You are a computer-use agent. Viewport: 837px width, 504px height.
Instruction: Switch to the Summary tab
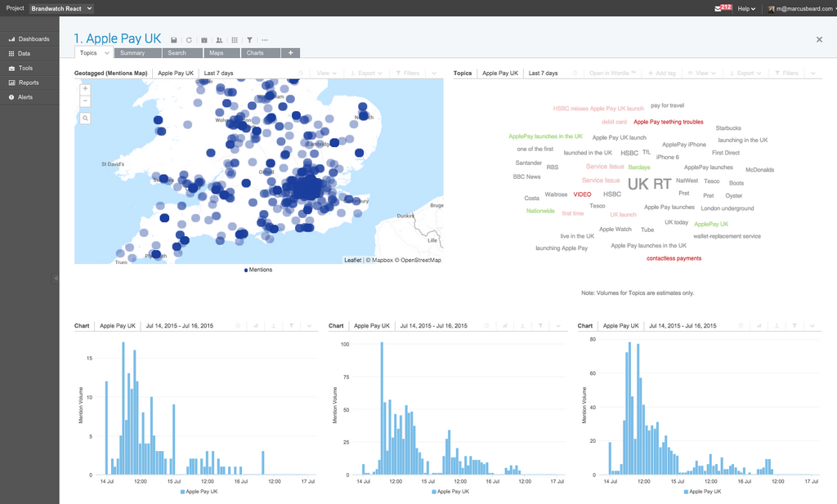click(137, 53)
